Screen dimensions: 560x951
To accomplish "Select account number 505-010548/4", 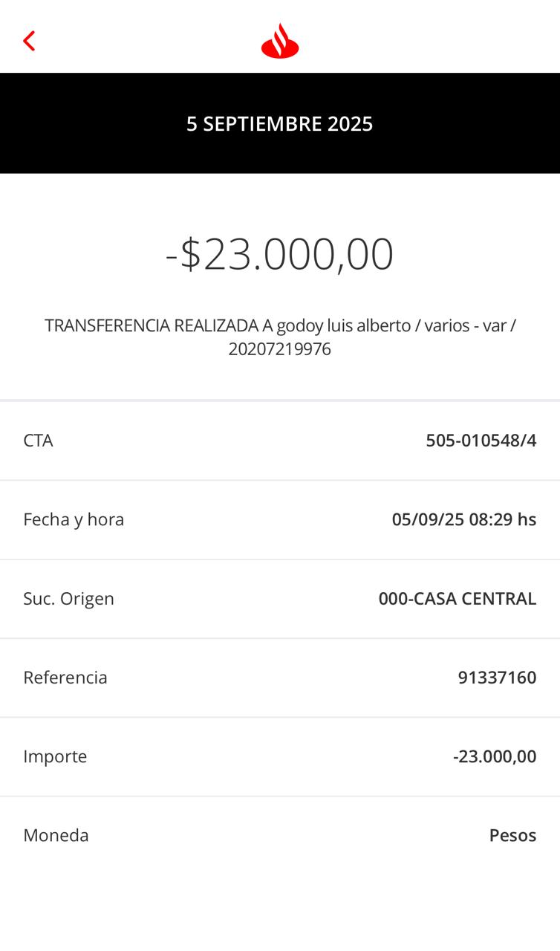I will click(x=481, y=441).
